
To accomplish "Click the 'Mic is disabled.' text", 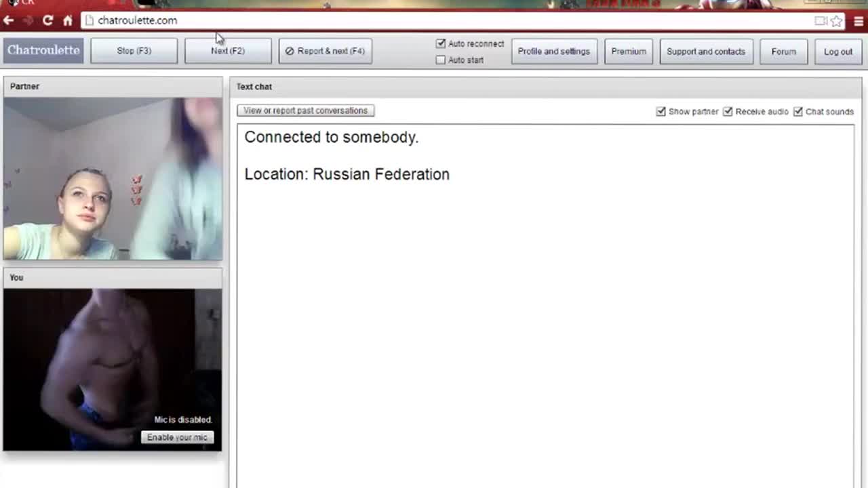I will click(183, 420).
